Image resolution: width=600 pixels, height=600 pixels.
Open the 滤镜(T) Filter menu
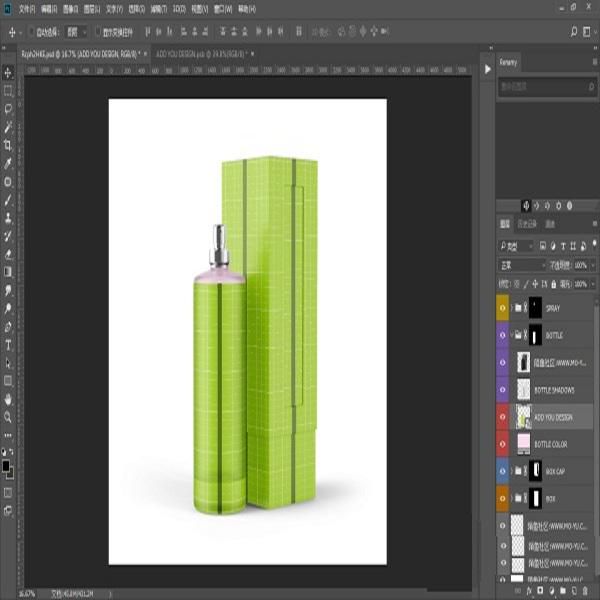158,9
